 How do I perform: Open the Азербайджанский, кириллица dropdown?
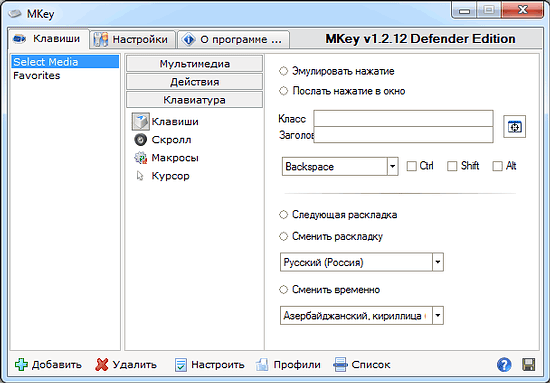437,315
